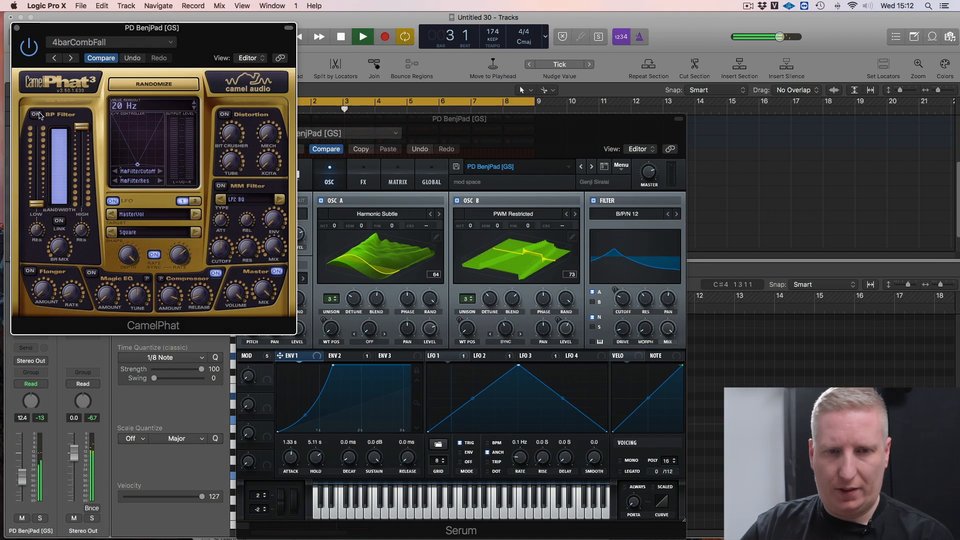
Task: Click Mute M button on PD BenjPad channel
Action: point(22,518)
